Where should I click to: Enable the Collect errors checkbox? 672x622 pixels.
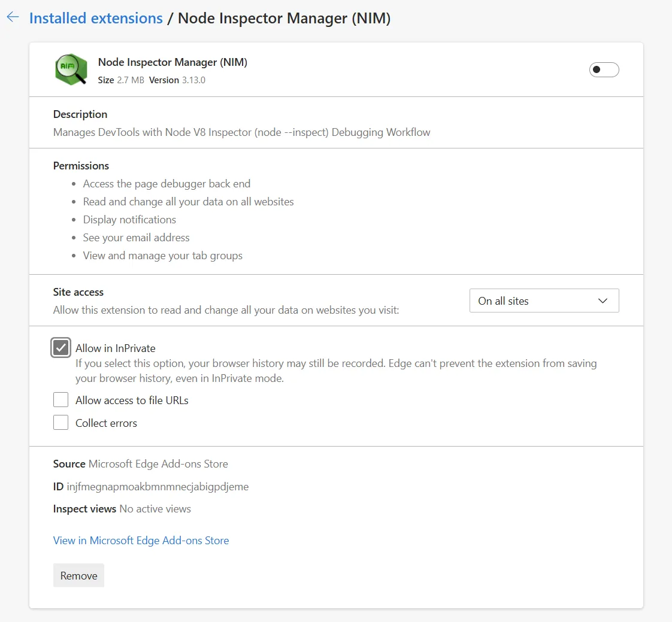[61, 423]
